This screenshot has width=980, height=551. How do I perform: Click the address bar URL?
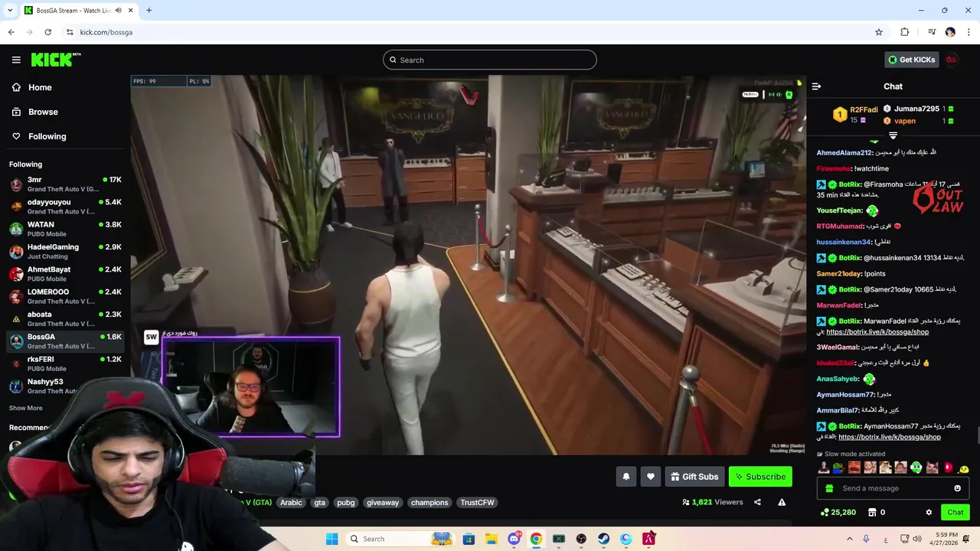click(x=106, y=32)
